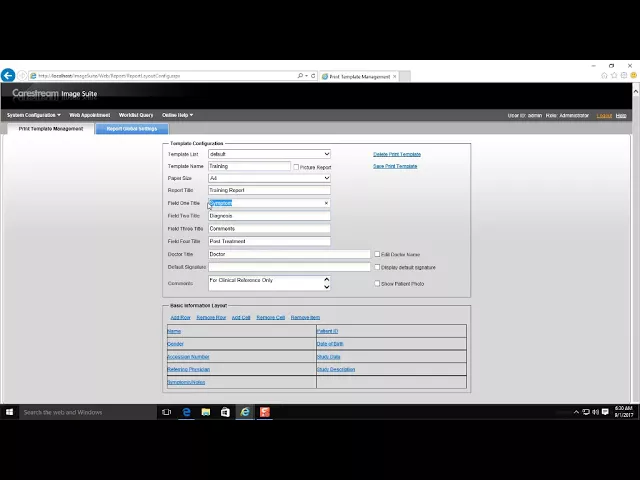The image size is (640, 480).
Task: Click the network icon in system tray
Action: point(586,412)
